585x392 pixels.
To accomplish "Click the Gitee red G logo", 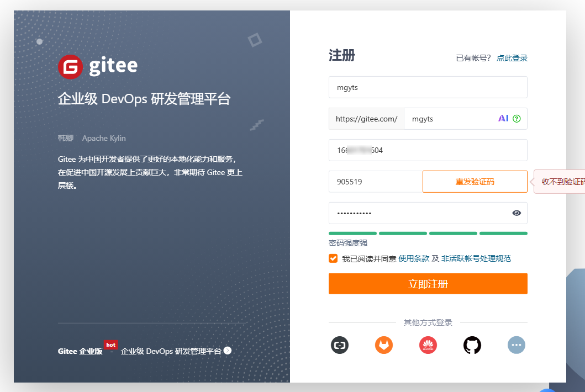I will pyautogui.click(x=71, y=67).
